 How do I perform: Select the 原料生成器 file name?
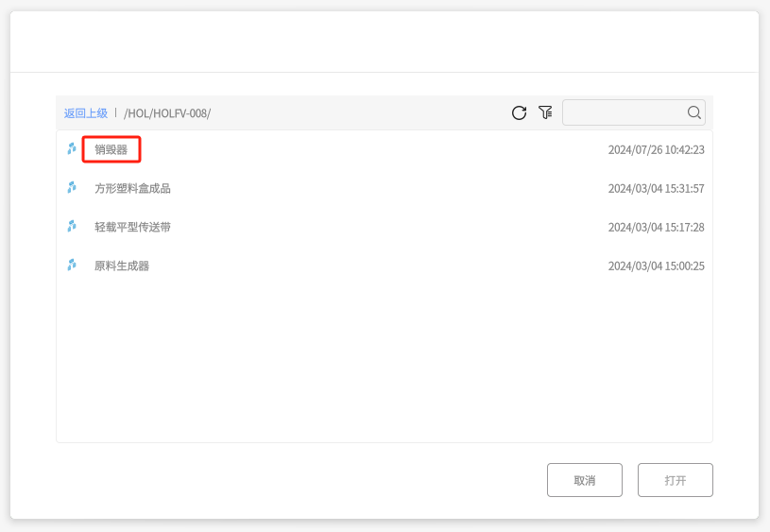point(122,266)
